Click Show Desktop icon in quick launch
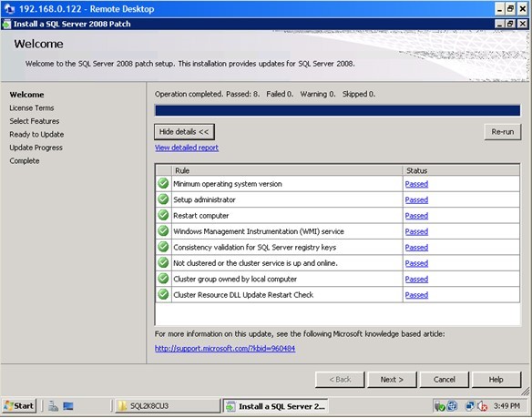532x418 pixels. tap(68, 406)
